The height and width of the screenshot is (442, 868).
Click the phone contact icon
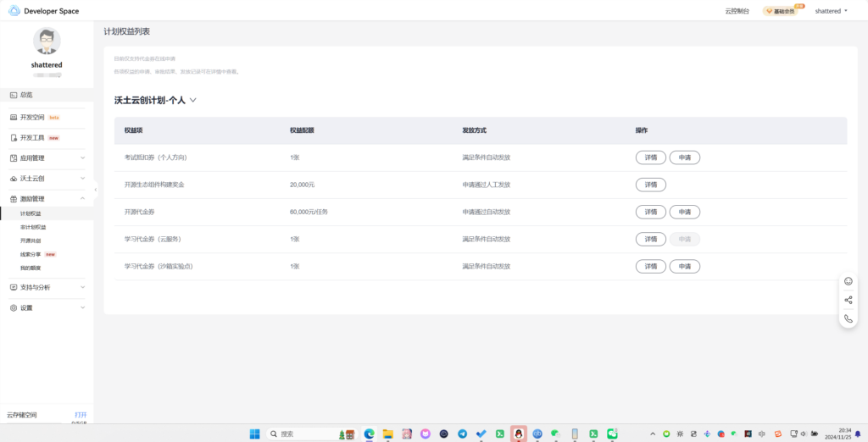pos(849,319)
